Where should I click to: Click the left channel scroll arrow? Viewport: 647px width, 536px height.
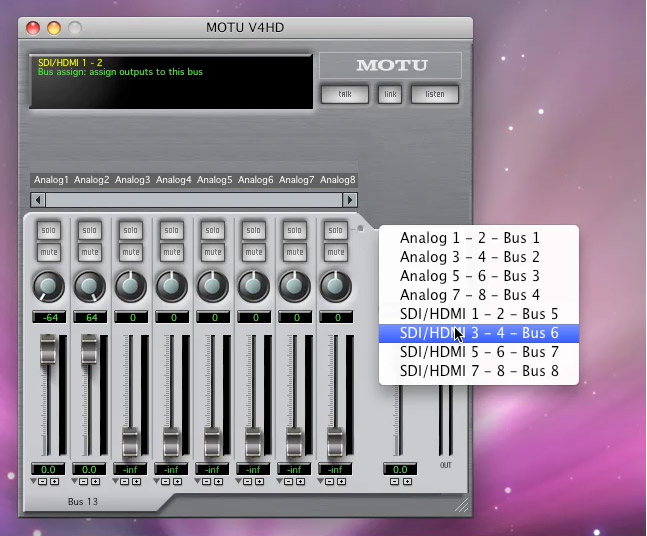38,200
